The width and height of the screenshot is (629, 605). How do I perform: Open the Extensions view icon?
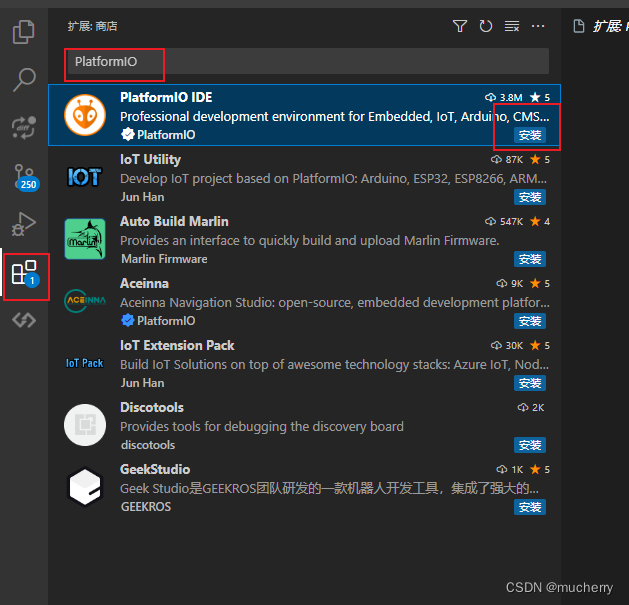click(25, 274)
